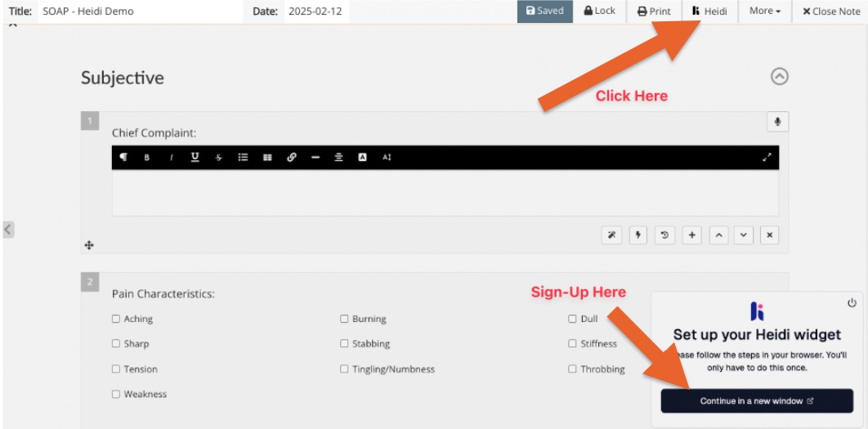Lock the note
Viewport: 868px width, 429px height.
(x=600, y=11)
